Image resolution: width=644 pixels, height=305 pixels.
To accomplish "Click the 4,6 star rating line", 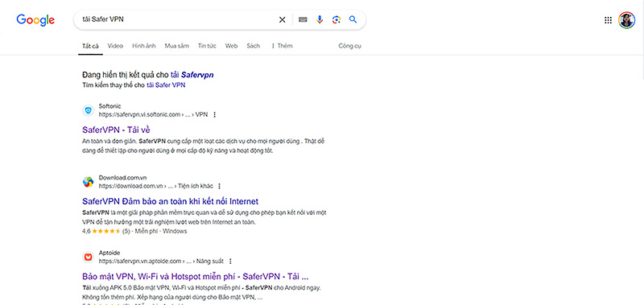I will (x=134, y=231).
